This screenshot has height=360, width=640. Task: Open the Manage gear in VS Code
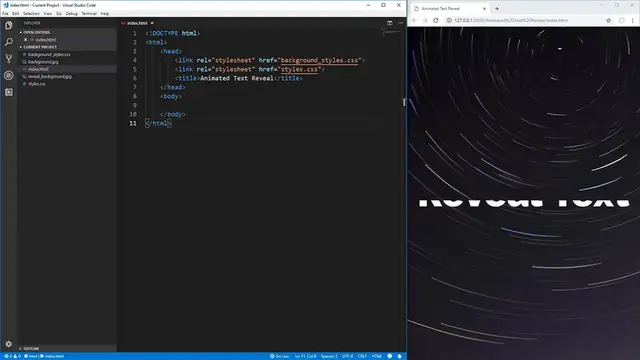(x=9, y=344)
